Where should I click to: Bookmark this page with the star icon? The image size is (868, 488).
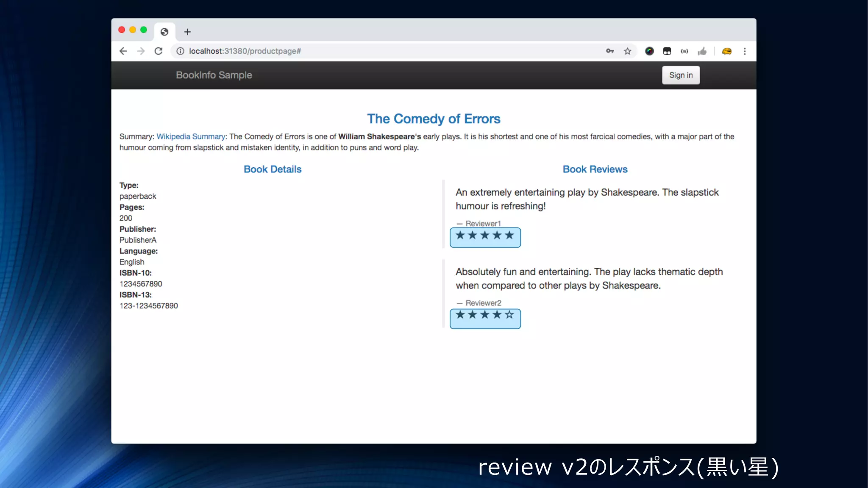click(x=627, y=51)
